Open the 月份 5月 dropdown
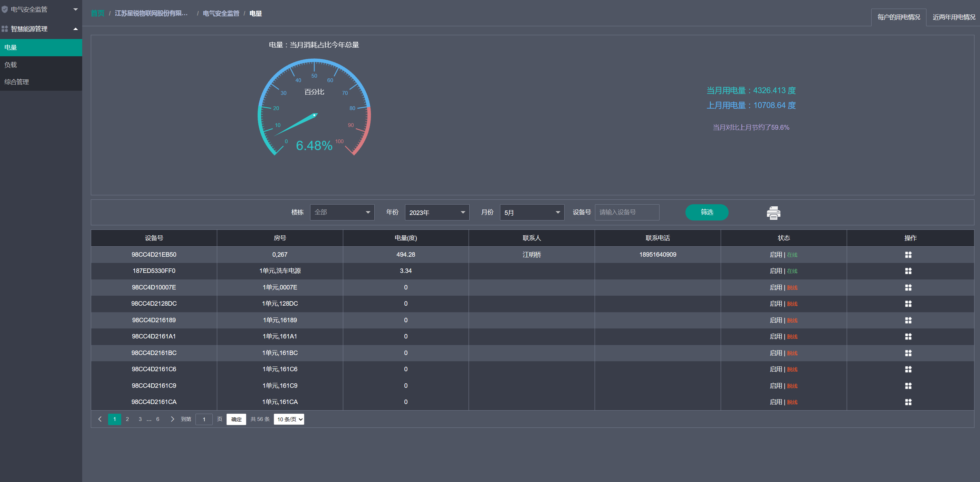The height and width of the screenshot is (482, 980). click(532, 212)
